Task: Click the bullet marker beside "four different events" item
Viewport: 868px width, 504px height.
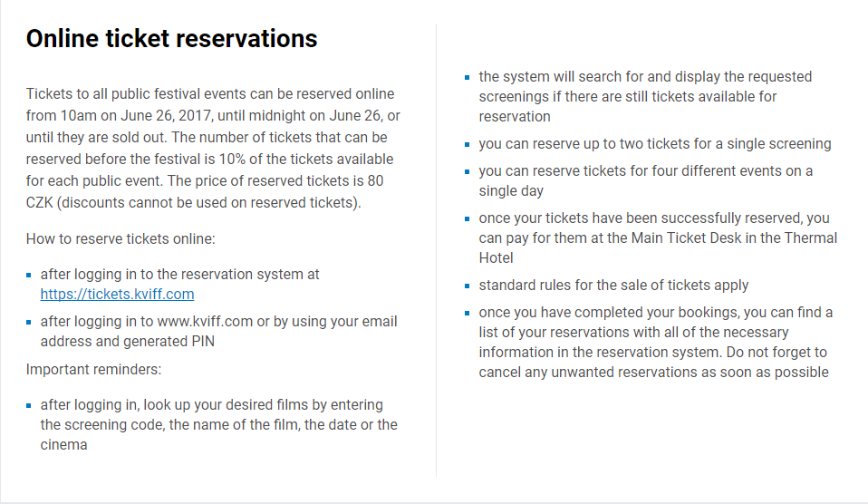Action: click(x=468, y=171)
